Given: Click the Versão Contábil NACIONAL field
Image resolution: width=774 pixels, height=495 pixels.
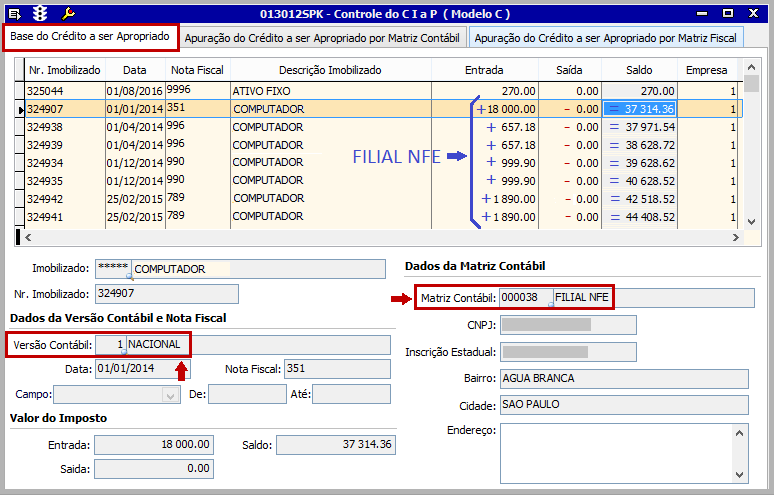Looking at the screenshot, I should [x=258, y=344].
